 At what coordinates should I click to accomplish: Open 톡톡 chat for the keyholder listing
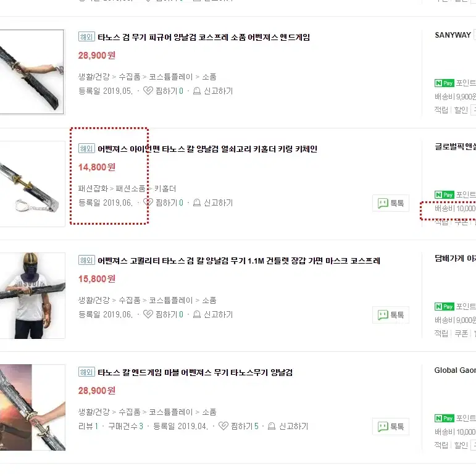(391, 203)
